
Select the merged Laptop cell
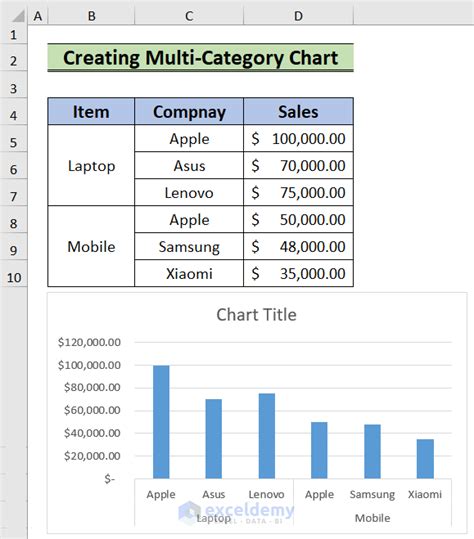(x=91, y=166)
